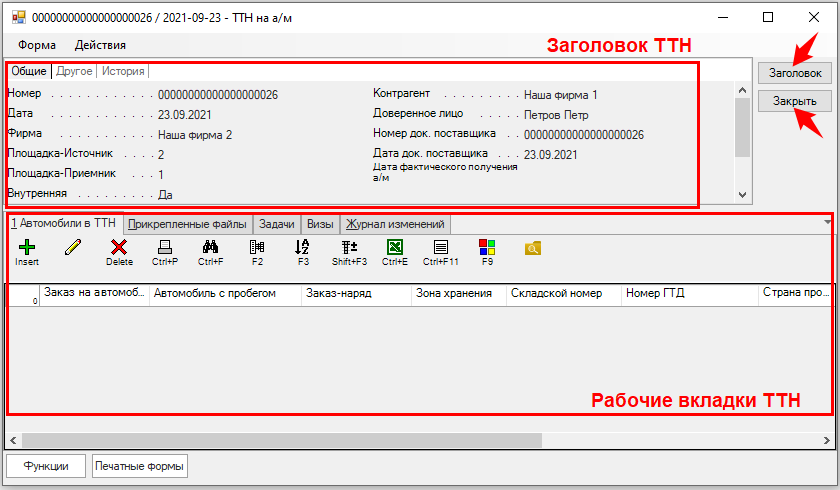Open the Форма menu
This screenshot has width=840, height=490.
click(x=37, y=45)
